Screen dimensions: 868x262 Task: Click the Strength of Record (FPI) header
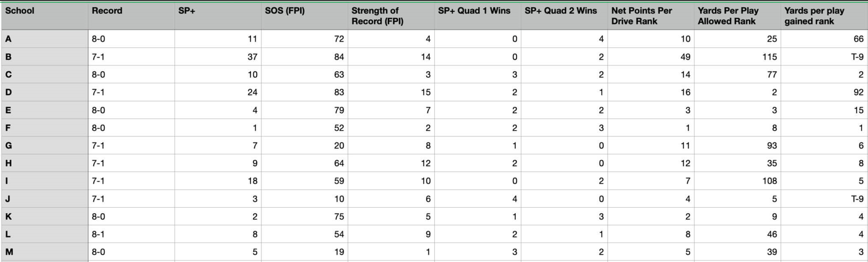[391, 16]
